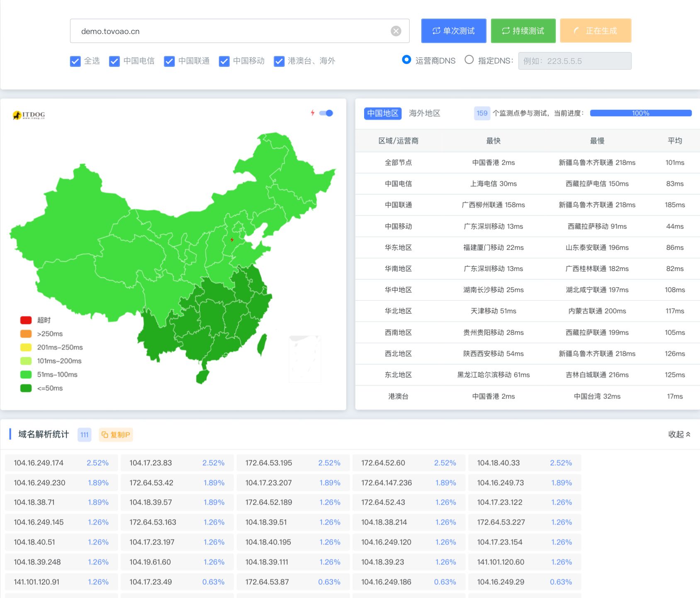Sort by the 最快 column header
Screen dimensions: 700x598
(493, 141)
